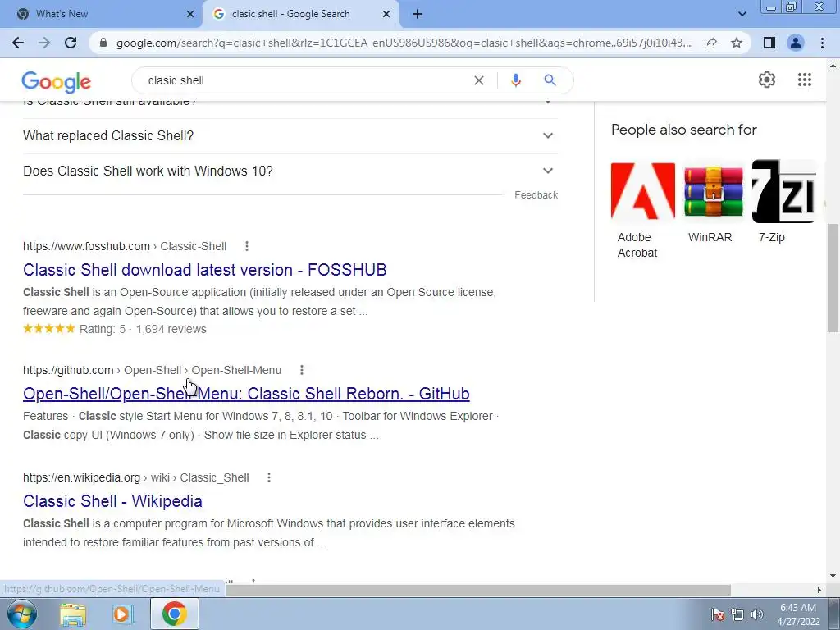Click the github.com Open-Shell breadcrumb URL
The width and height of the screenshot is (840, 630).
coord(152,370)
